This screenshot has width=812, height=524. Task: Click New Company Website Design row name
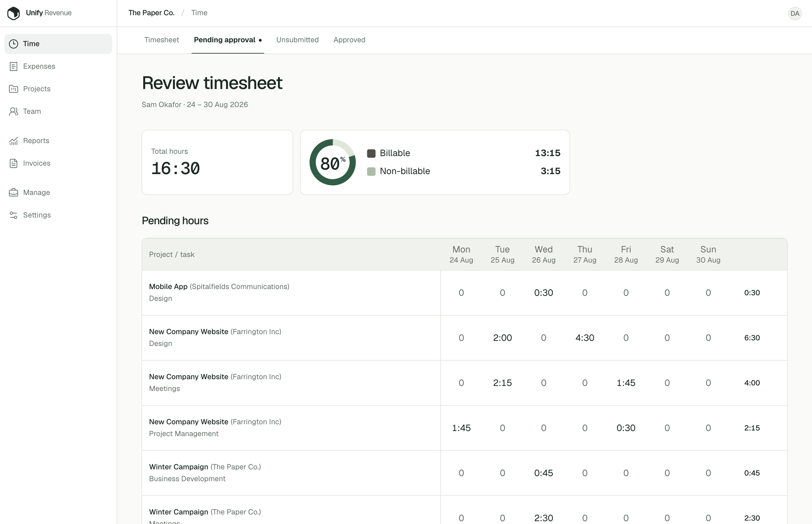(x=215, y=338)
